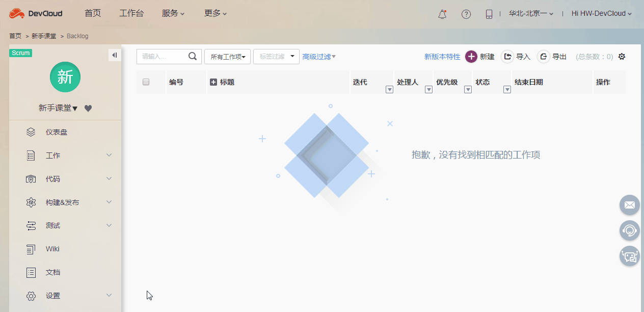The height and width of the screenshot is (312, 644).
Task: Click the mail contact floating icon
Action: (629, 205)
